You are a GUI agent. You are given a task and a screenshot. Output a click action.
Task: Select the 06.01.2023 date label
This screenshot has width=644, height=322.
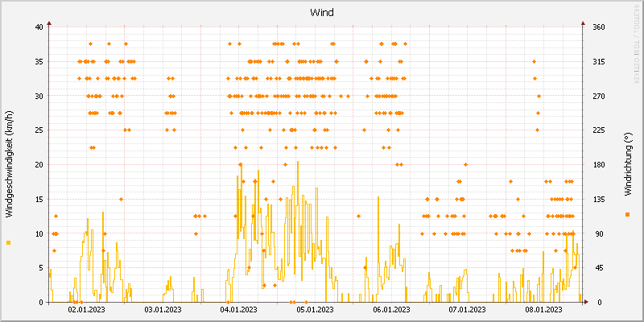point(392,309)
